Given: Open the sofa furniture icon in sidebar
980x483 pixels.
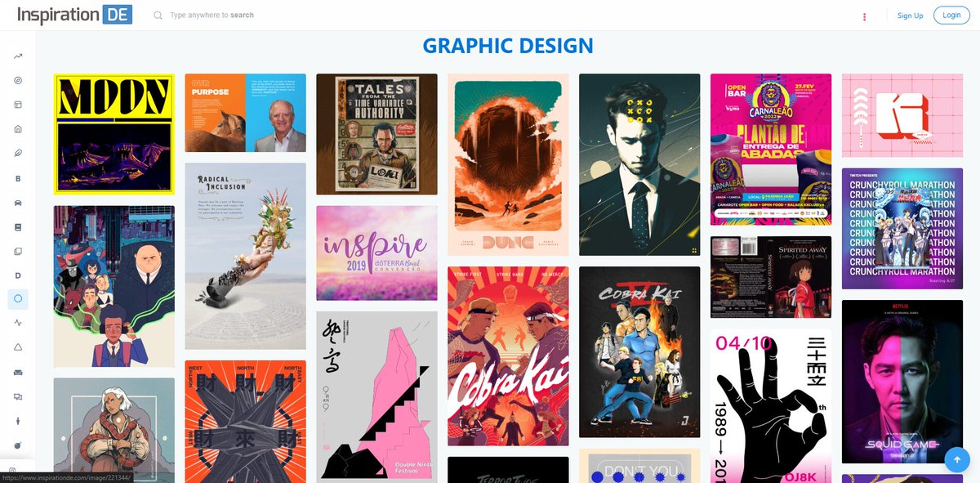Looking at the screenshot, I should pos(18,372).
